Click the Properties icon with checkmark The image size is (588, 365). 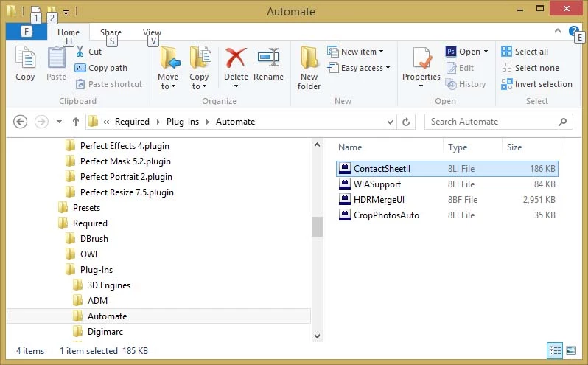[421, 58]
